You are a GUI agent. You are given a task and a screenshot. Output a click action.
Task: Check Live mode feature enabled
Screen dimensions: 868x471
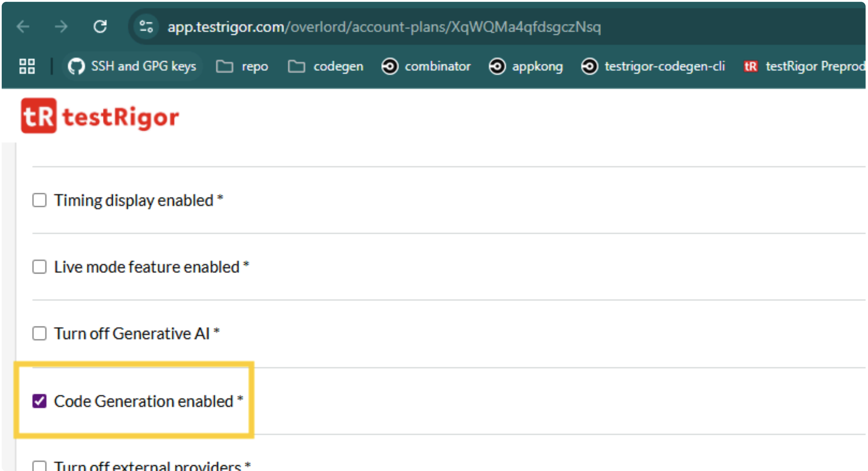(x=40, y=267)
